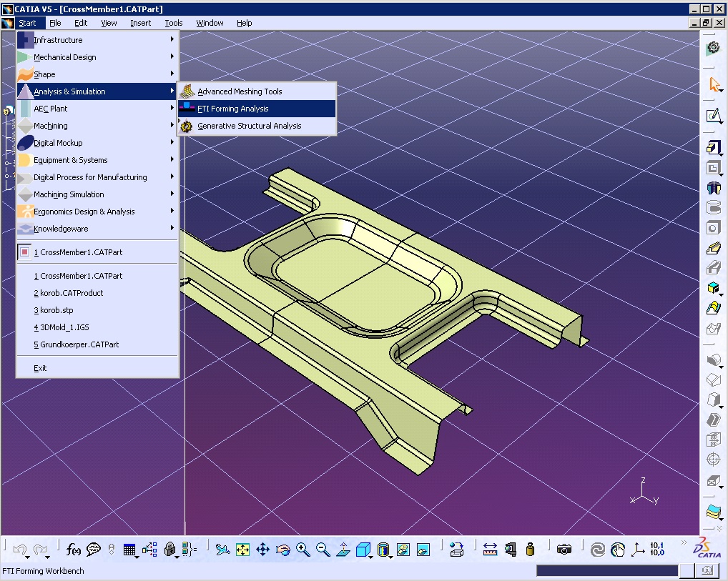Click the power input field in status bar

607,570
